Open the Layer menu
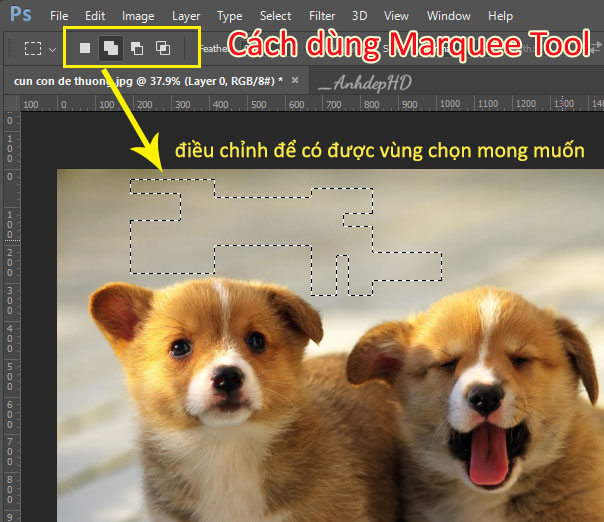This screenshot has height=522, width=604. click(186, 16)
